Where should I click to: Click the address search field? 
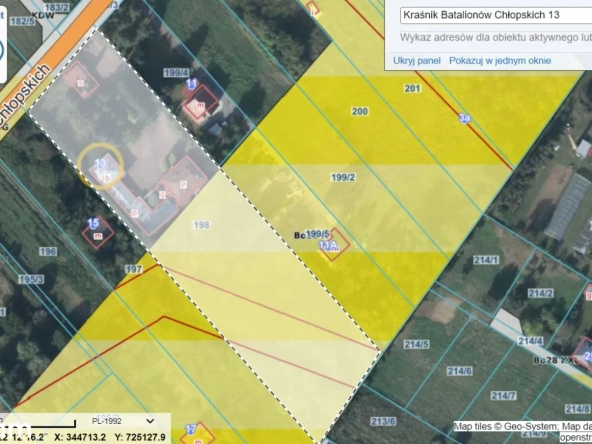click(x=495, y=15)
